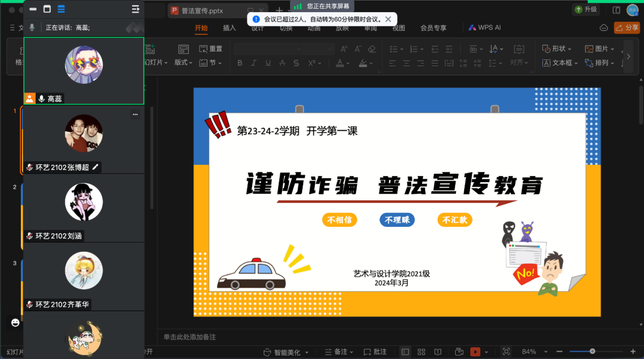
Task: Click the increase font size icon
Action: (x=344, y=49)
